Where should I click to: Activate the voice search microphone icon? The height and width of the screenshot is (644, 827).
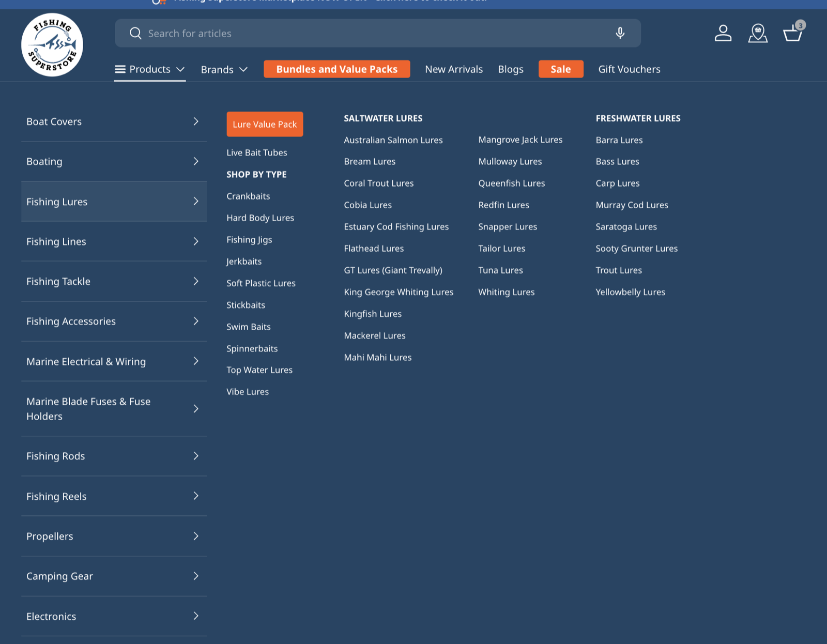[x=620, y=33]
